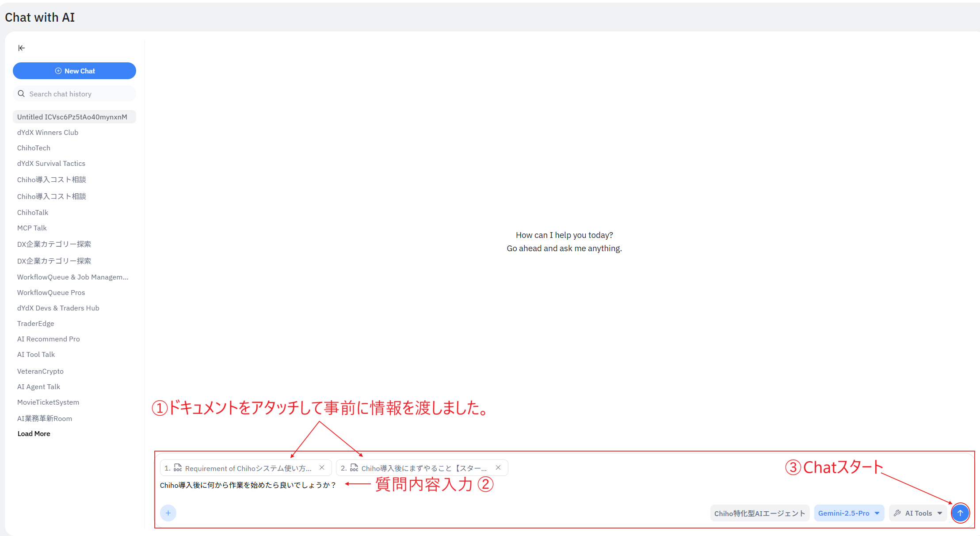Open the MovieTicketSystem chat
Viewport: 980px width, 536px height.
48,402
